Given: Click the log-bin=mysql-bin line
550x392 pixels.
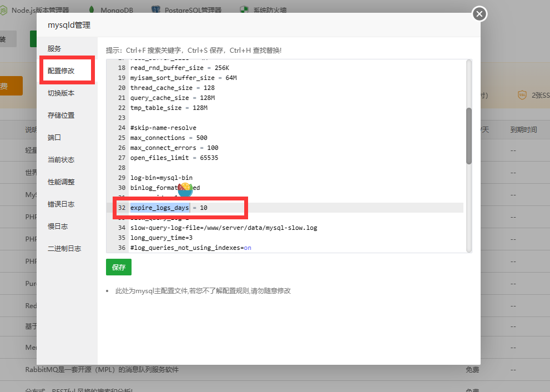Looking at the screenshot, I should 162,178.
